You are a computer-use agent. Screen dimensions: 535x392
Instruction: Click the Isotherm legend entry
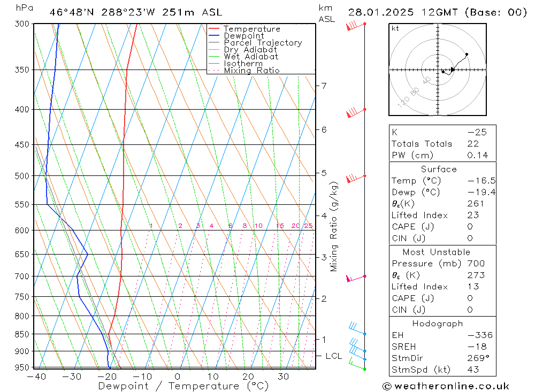click(235, 64)
